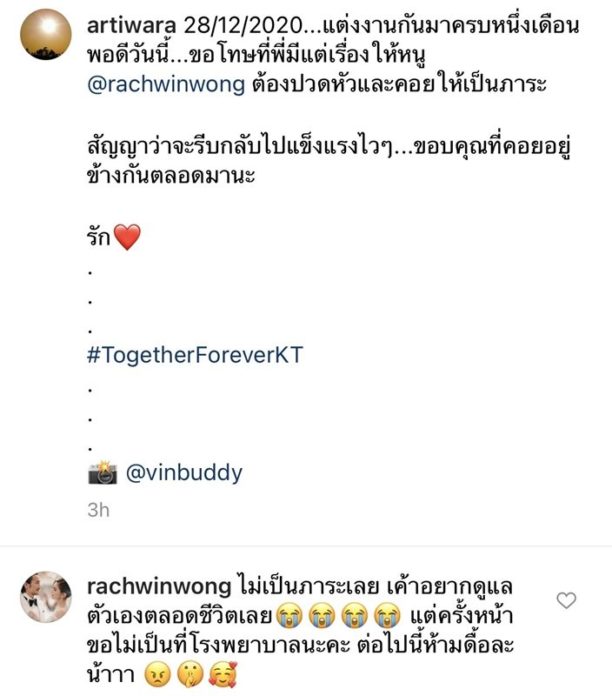Screen dimensions: 612x696
Task: Tap the 28/12/2020 date text in caption
Action: pyautogui.click(x=243, y=25)
